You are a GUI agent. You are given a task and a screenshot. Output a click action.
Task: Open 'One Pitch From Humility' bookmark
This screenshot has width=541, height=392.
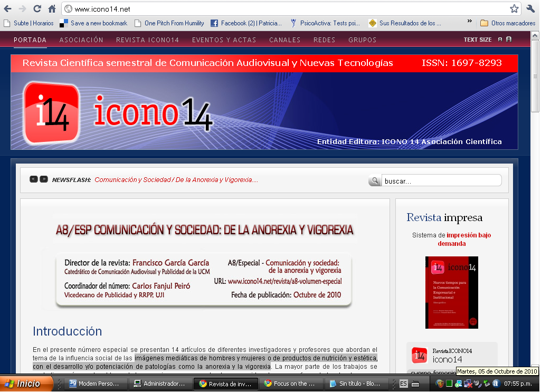coord(169,23)
